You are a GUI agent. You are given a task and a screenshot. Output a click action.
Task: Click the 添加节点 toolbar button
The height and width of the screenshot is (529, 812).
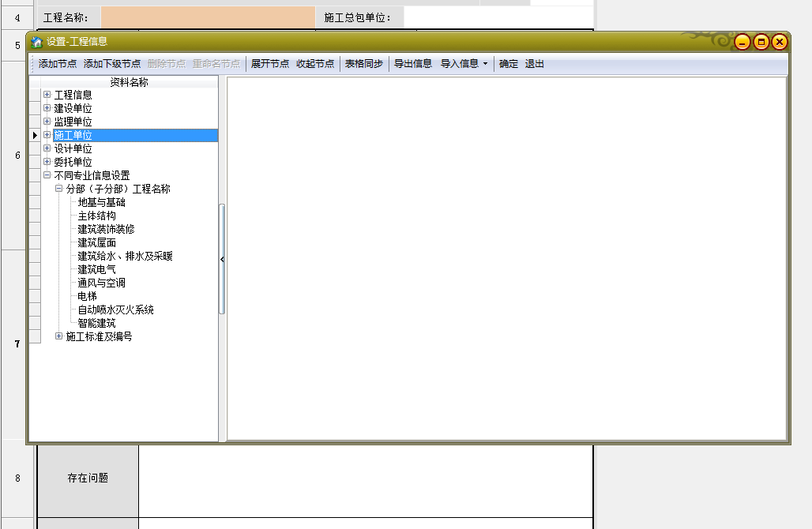pos(58,64)
